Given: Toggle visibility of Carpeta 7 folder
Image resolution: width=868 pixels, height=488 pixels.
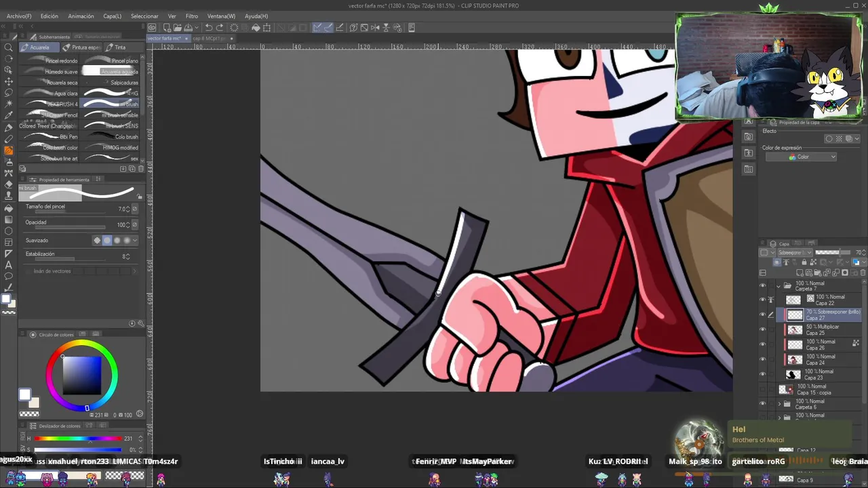Looking at the screenshot, I should [762, 286].
